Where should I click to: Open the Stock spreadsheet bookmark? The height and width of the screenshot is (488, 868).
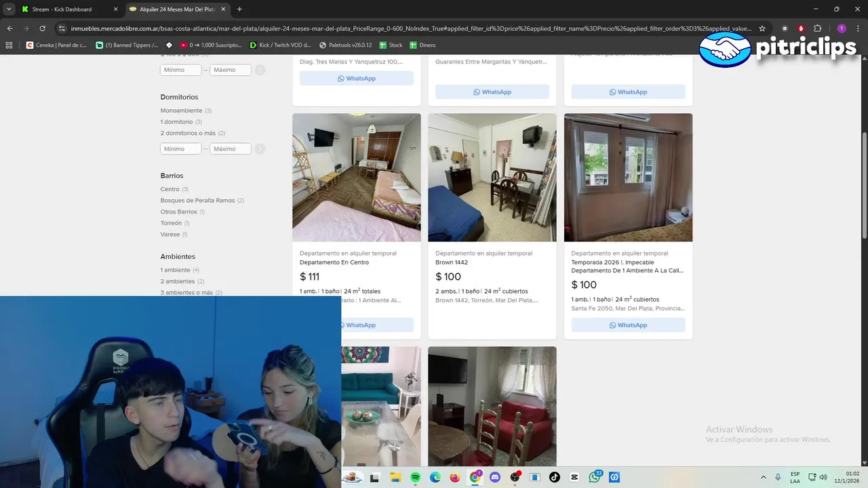click(391, 45)
